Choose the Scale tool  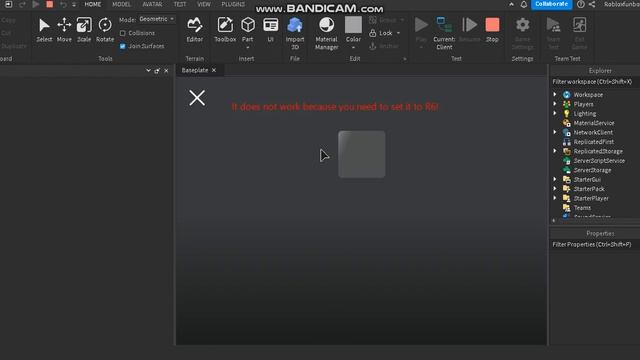84,30
